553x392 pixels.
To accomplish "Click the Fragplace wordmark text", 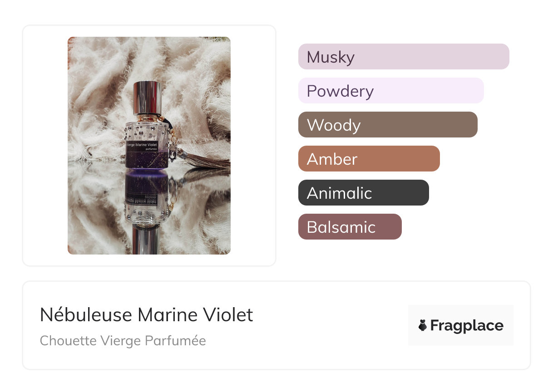I will (467, 325).
